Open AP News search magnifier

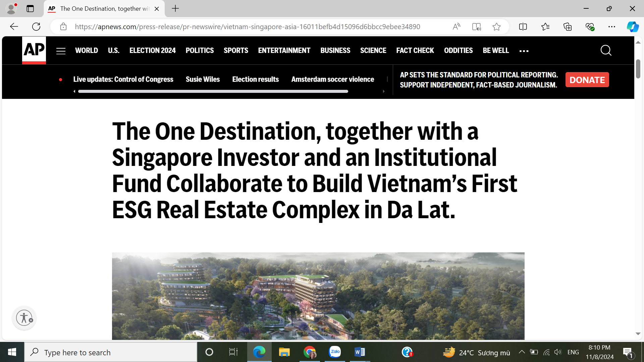coord(606,50)
